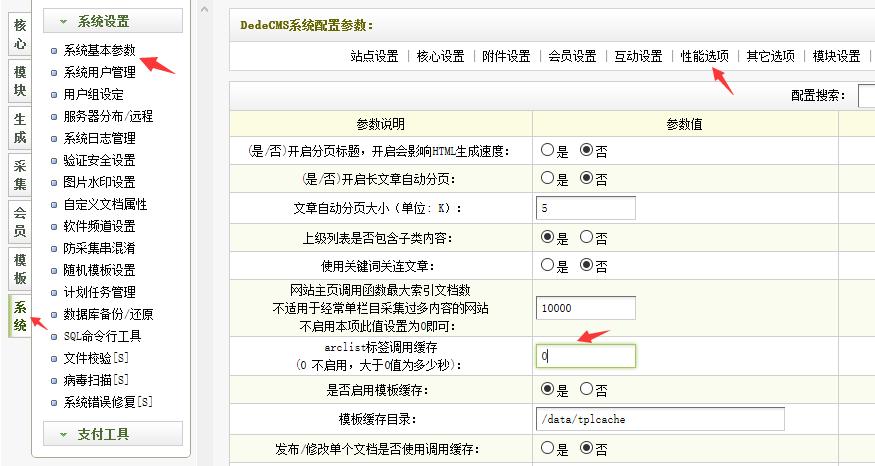875x466 pixels.
Task: Select 否 for 上级列表是否包含子类内容
Action: click(x=586, y=237)
